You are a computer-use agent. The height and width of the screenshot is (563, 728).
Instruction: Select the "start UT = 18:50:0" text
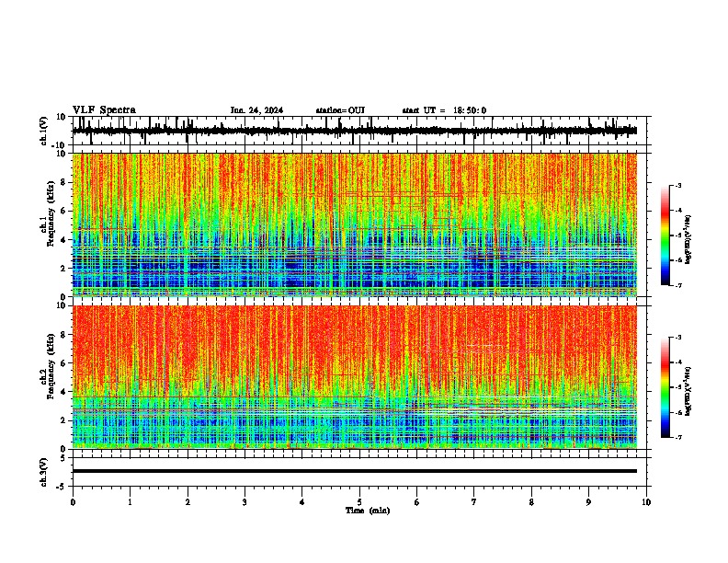[444, 110]
